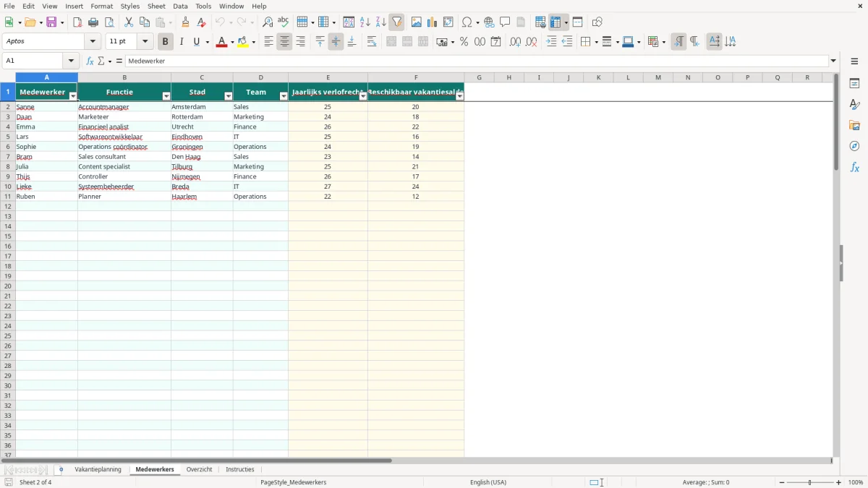Image resolution: width=868 pixels, height=488 pixels.
Task: Copy selection using the Copy icon
Action: (x=145, y=22)
